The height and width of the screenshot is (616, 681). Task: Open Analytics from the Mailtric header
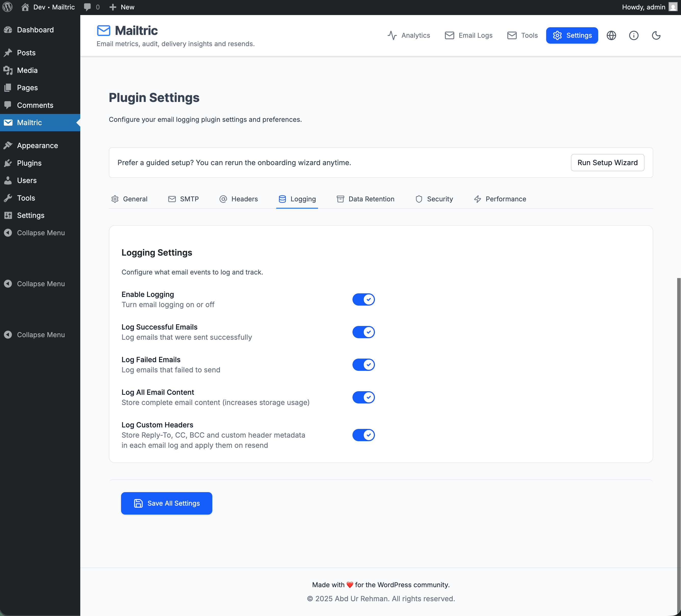409,35
